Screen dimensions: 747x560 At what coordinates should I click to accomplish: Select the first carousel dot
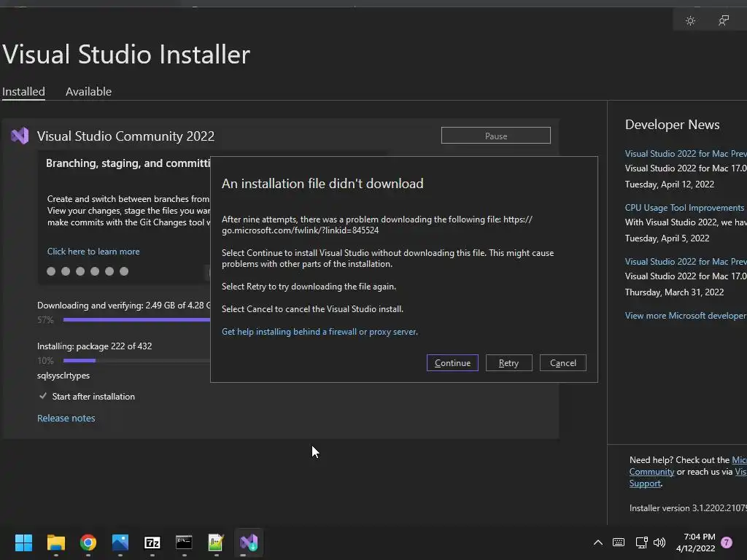[51, 271]
